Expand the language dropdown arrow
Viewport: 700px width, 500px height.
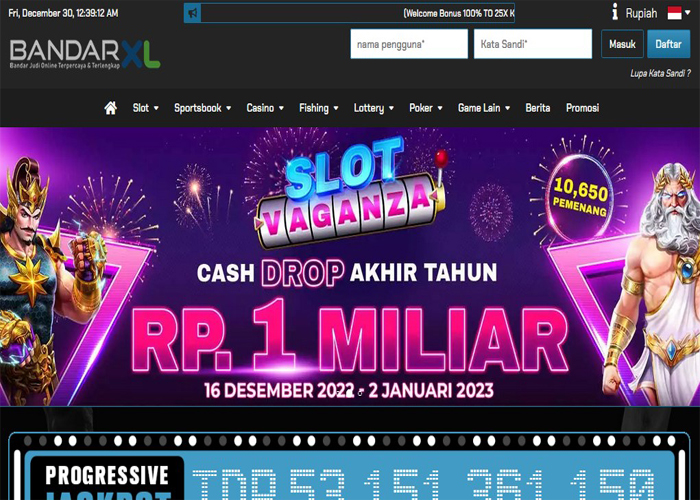click(688, 13)
